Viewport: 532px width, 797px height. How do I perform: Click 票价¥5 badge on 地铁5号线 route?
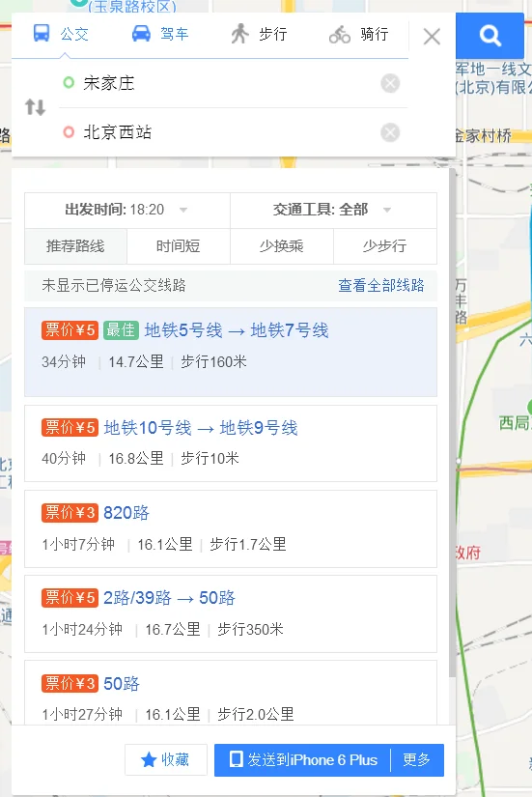click(x=70, y=330)
